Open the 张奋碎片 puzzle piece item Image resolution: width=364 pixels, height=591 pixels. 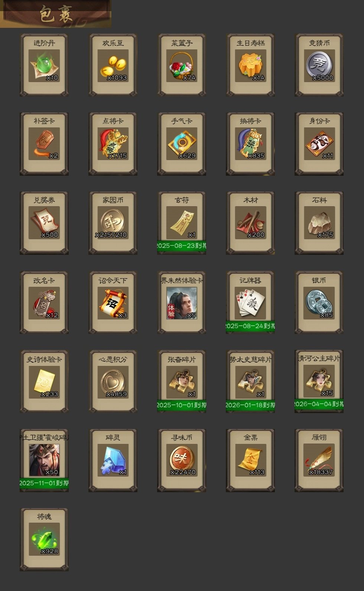[x=182, y=381]
